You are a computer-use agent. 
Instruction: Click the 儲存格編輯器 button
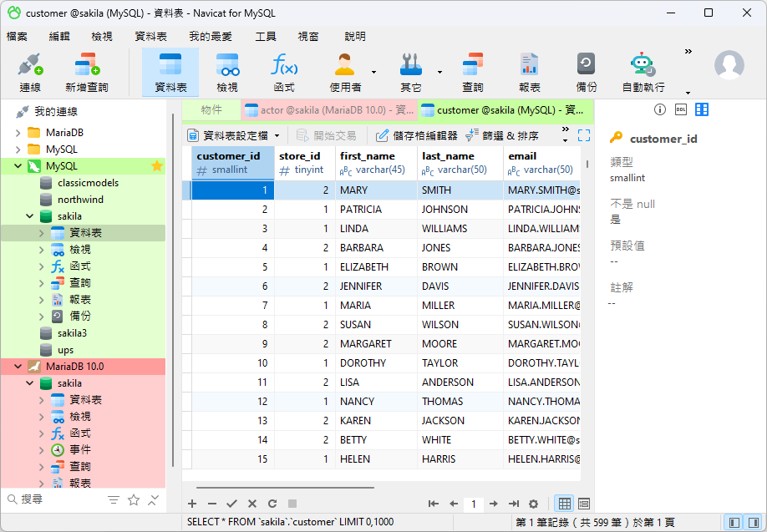click(x=416, y=135)
